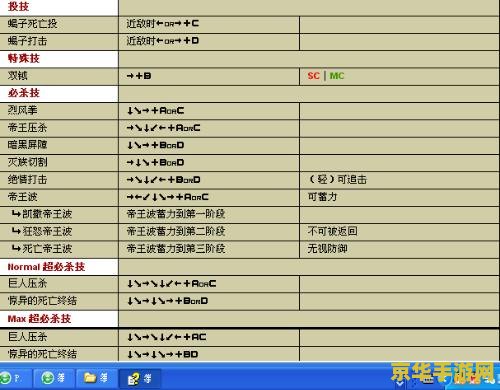Click the Max command ending in +AC
500x390 pixels.
click(167, 337)
